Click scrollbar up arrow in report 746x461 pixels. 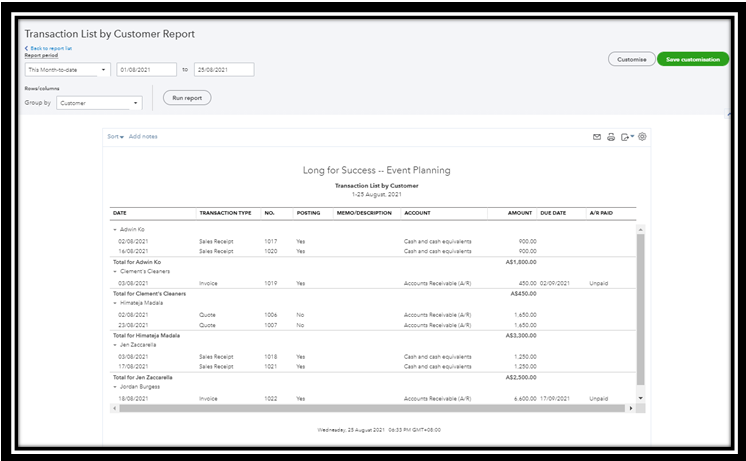tap(641, 229)
